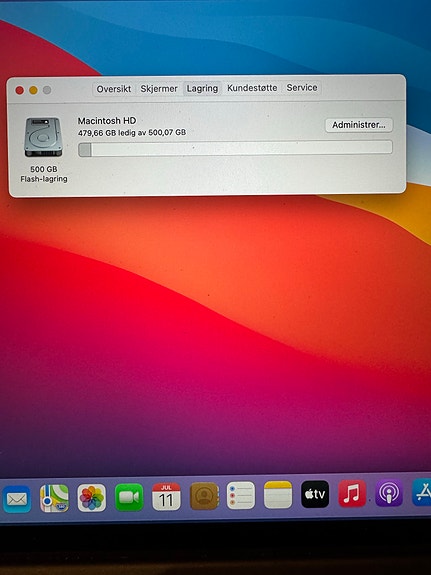The width and height of the screenshot is (431, 575).
Task: Start FaceTime from the Dock
Action: pyautogui.click(x=129, y=497)
